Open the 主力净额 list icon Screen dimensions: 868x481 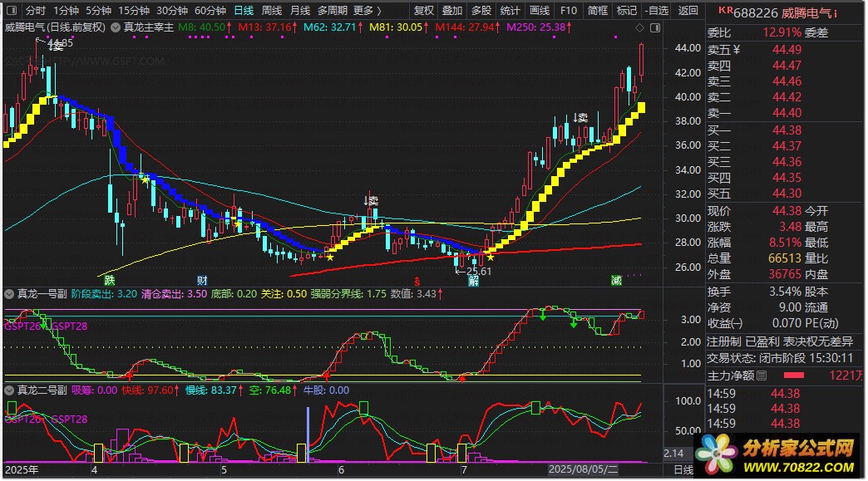[x=762, y=375]
